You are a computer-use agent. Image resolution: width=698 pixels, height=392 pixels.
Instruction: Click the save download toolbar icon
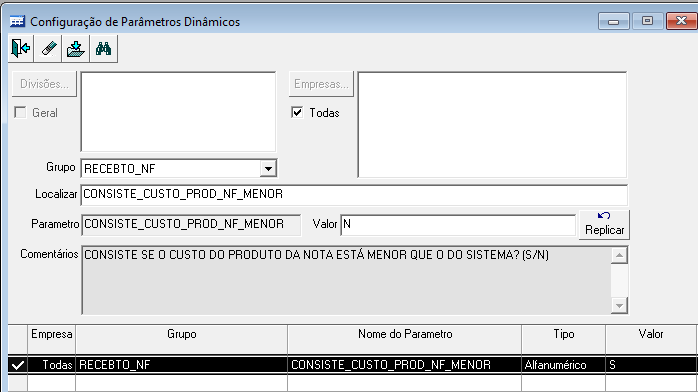point(76,48)
